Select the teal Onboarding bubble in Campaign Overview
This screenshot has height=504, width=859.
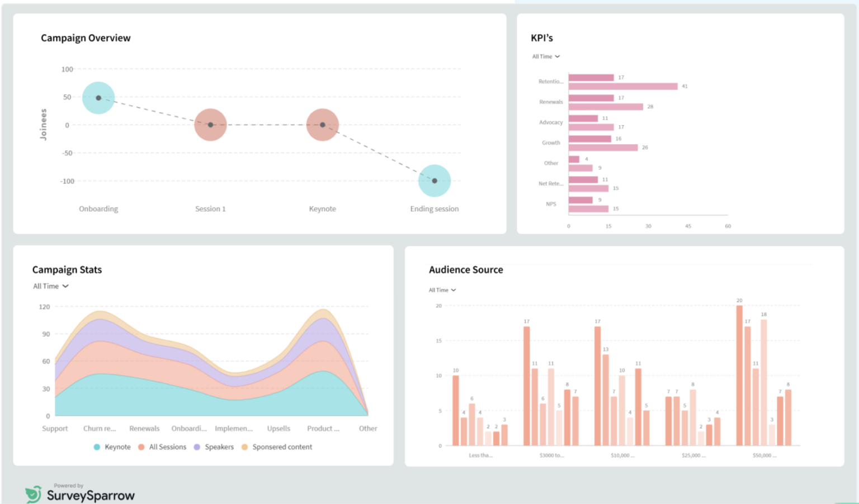click(x=98, y=97)
